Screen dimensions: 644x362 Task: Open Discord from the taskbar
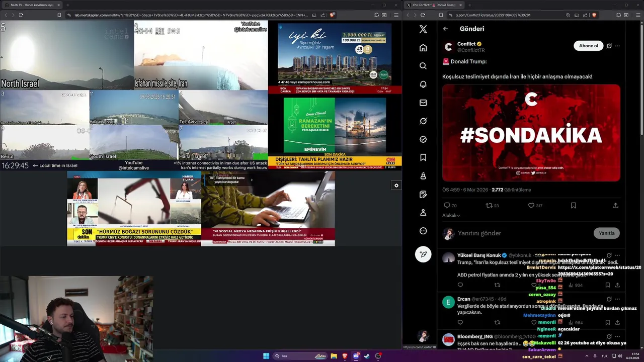pyautogui.click(x=356, y=356)
